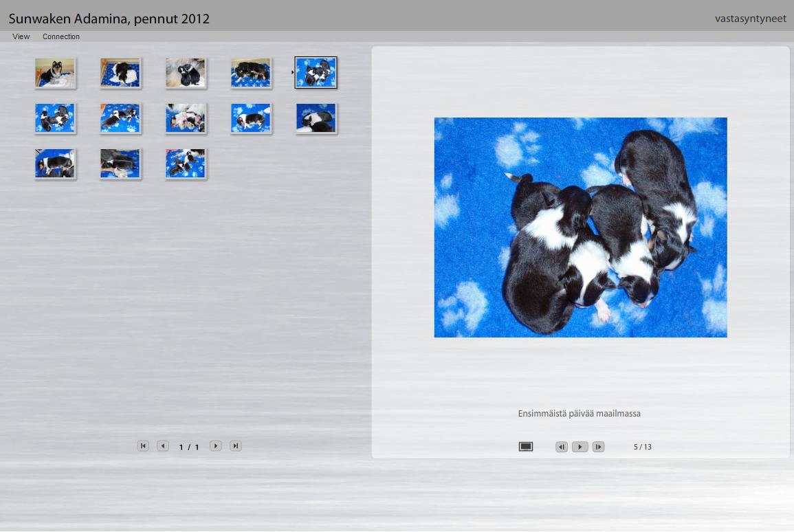
Task: Click the 'vastasyntyneet' album label
Action: click(x=751, y=19)
